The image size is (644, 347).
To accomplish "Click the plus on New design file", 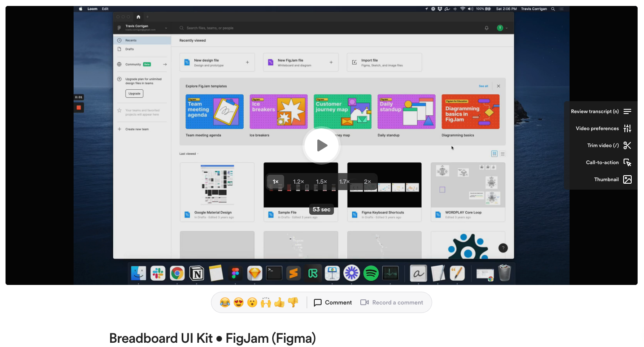I will tap(248, 63).
